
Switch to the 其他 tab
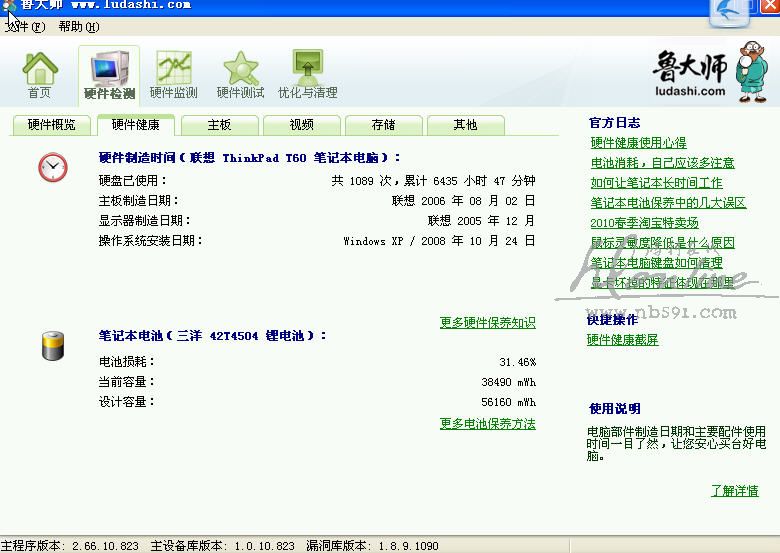pos(466,125)
